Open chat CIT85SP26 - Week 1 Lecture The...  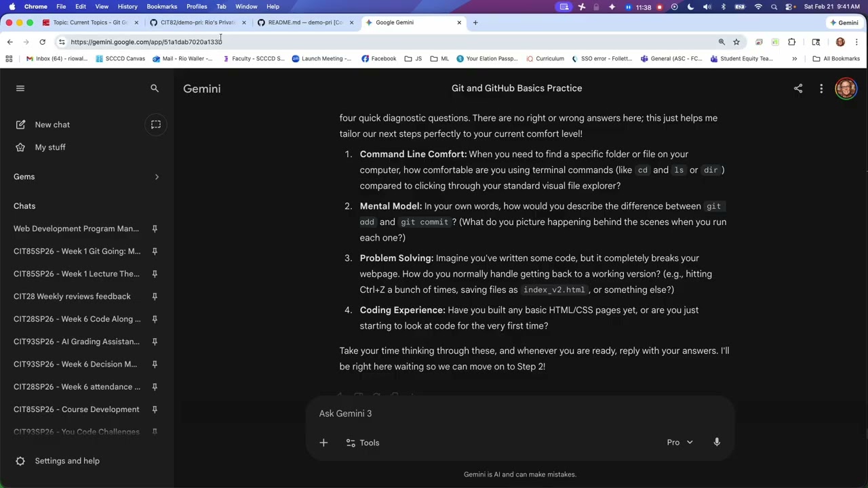tap(77, 274)
